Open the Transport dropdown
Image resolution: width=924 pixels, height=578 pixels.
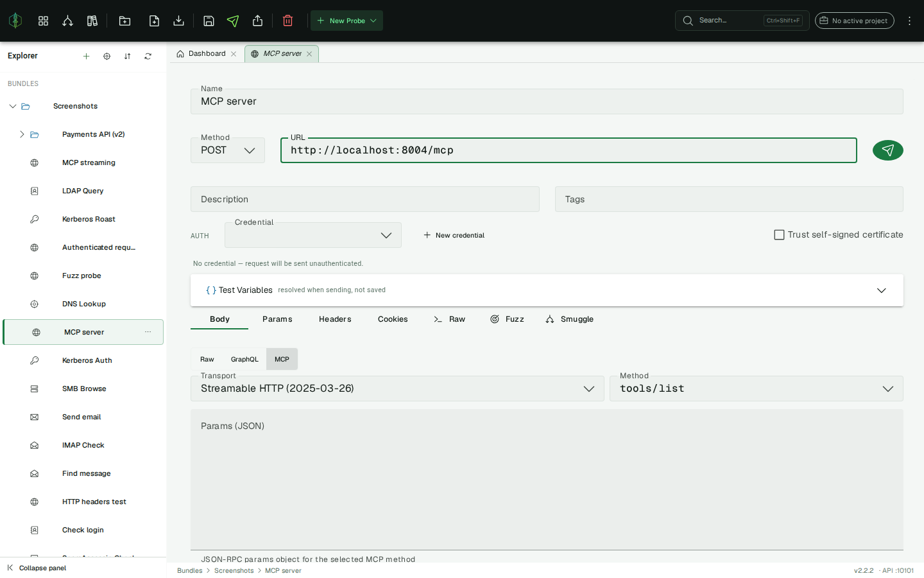coord(397,389)
